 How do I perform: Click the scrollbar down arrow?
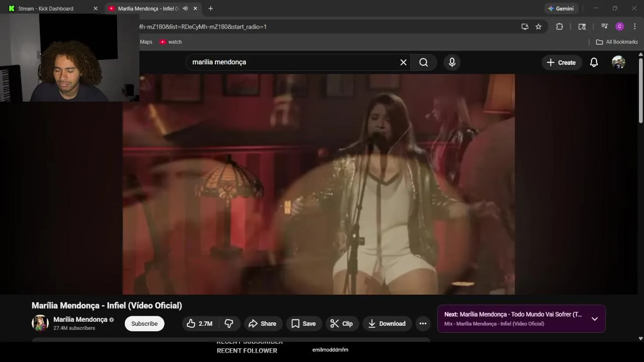click(x=640, y=339)
